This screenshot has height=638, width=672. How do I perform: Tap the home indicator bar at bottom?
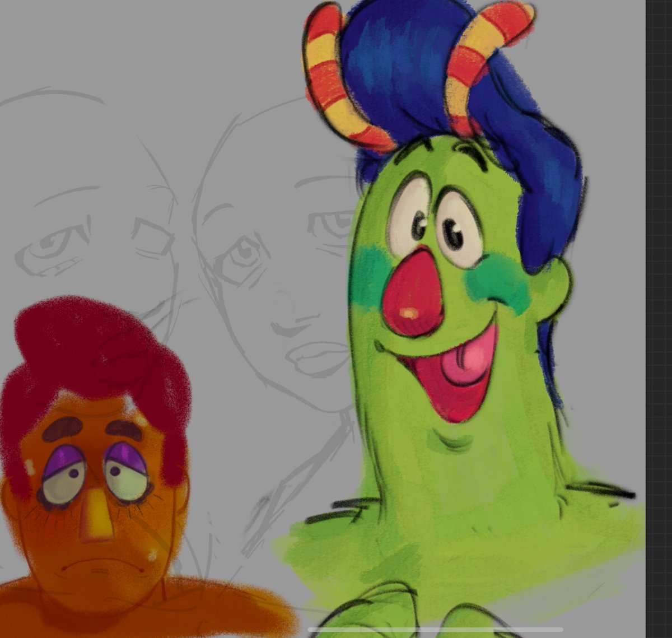click(436, 630)
